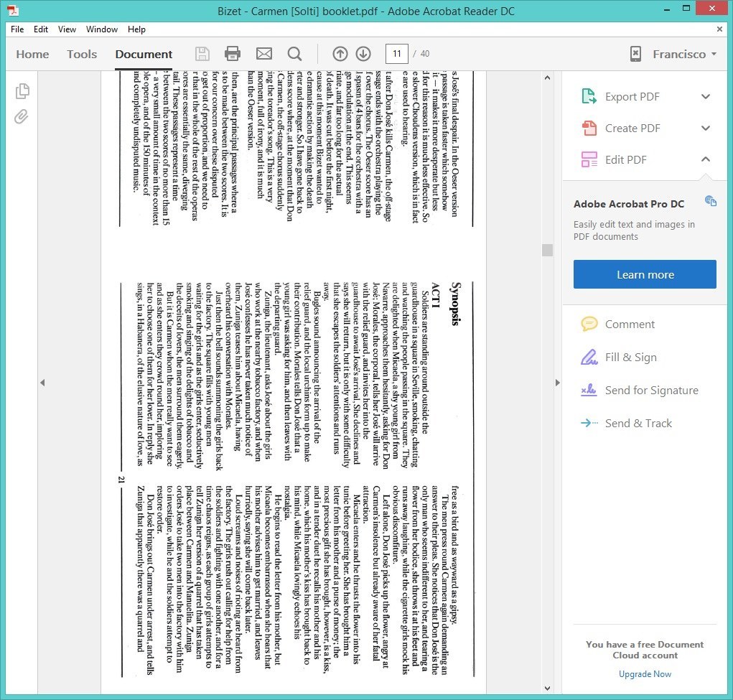Screen dimensions: 733x700
Task: Switch to the Tools tab
Action: point(82,55)
